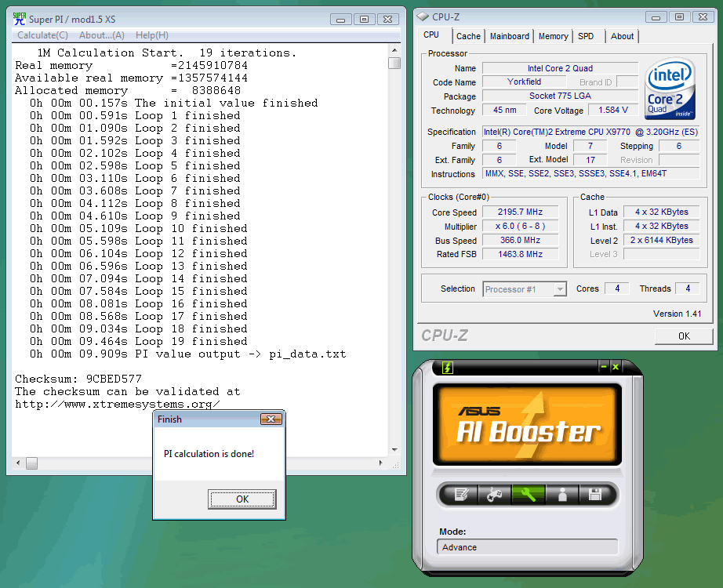This screenshot has width=723, height=588.
Task: Click the Technology value 45 nm
Action: pyautogui.click(x=504, y=111)
